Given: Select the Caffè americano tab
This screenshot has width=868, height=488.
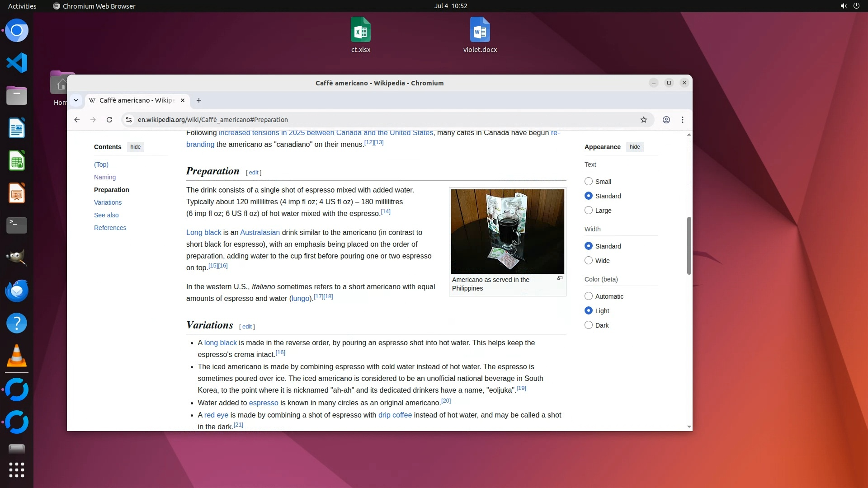Looking at the screenshot, I should click(x=136, y=100).
